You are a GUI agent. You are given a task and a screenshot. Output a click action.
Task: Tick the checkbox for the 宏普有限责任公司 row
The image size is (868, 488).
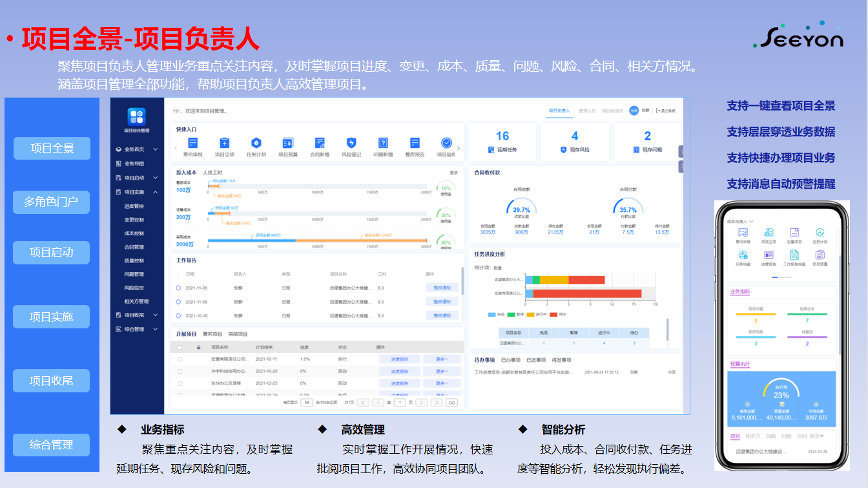point(180,359)
